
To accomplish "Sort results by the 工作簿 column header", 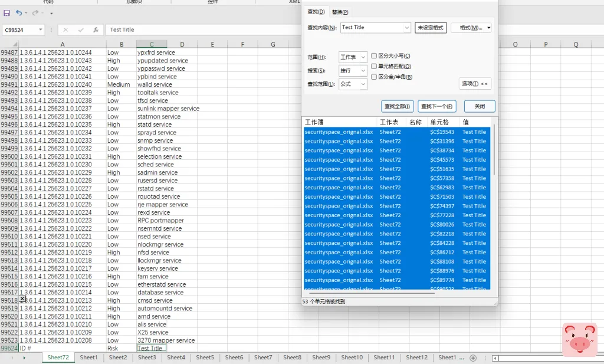I will 340,122.
